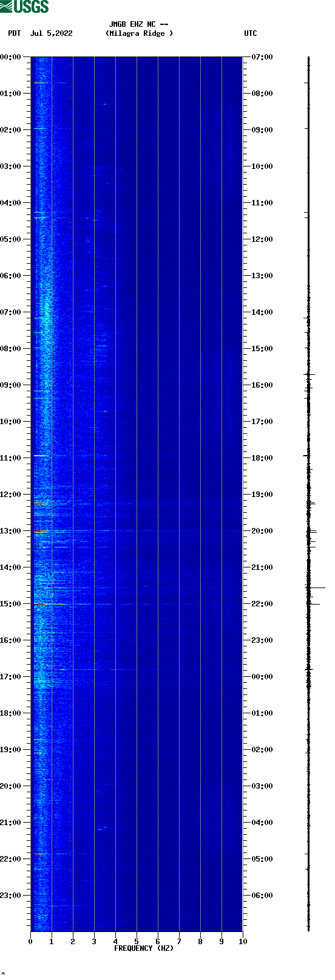Click the 03:00 UTC time label
Image resolution: width=335 pixels, height=980 pixels.
262,786
